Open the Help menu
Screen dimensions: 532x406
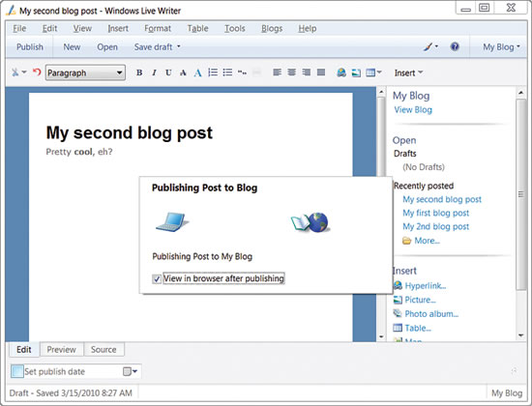click(x=307, y=28)
